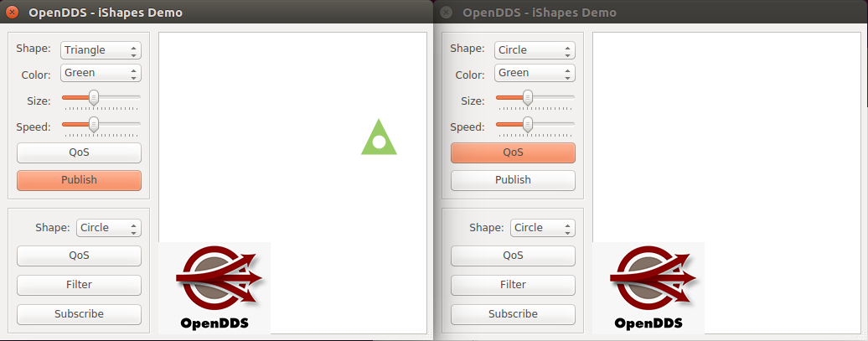
Task: Open publish Shape dropdown showing Circle in right window
Action: (x=535, y=49)
